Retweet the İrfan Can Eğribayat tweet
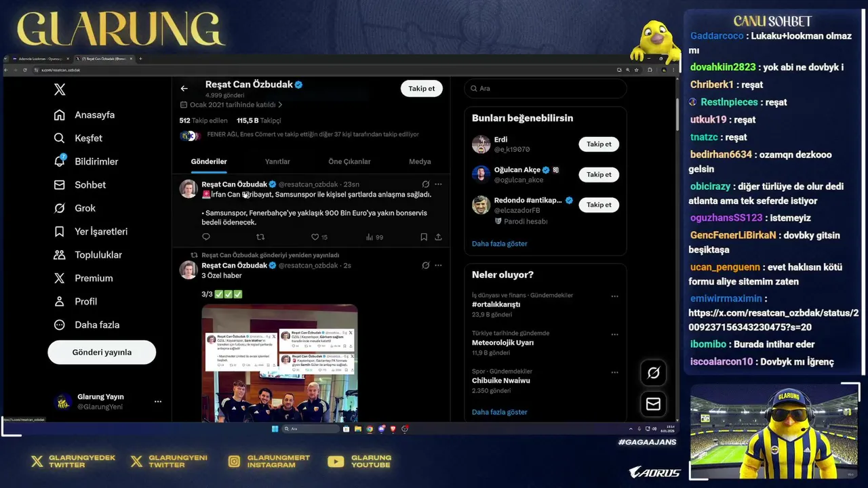Screen dimensions: 868x488 (x=260, y=237)
